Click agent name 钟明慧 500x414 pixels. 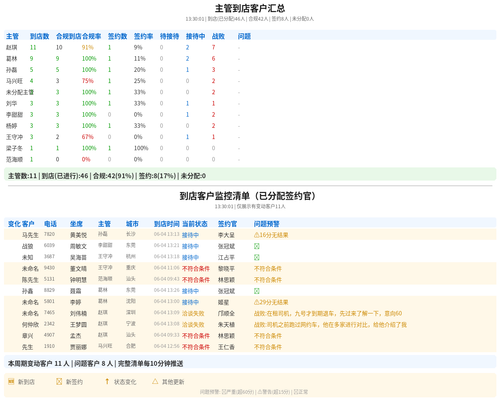(x=78, y=280)
